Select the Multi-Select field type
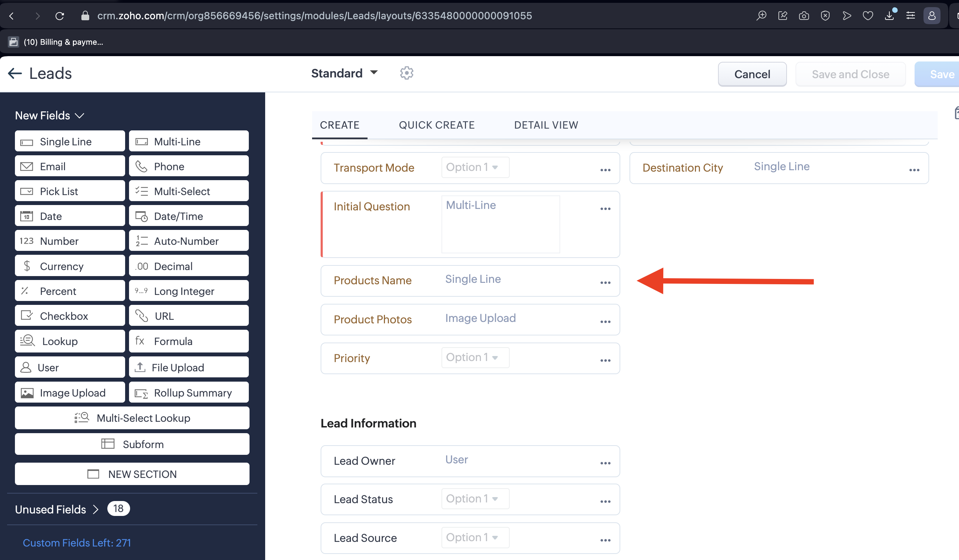This screenshot has height=560, width=959. click(189, 191)
